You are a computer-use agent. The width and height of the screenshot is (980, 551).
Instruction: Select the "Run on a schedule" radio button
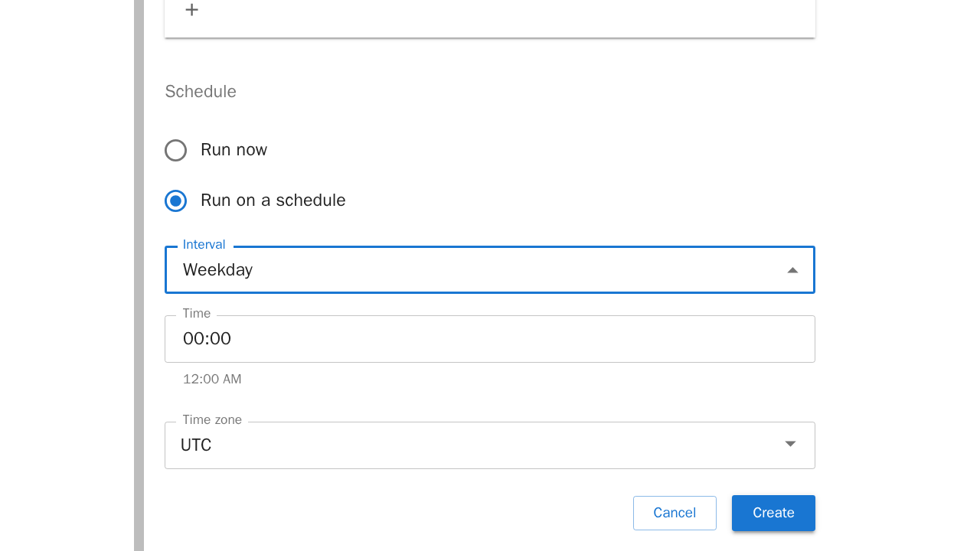(x=175, y=201)
